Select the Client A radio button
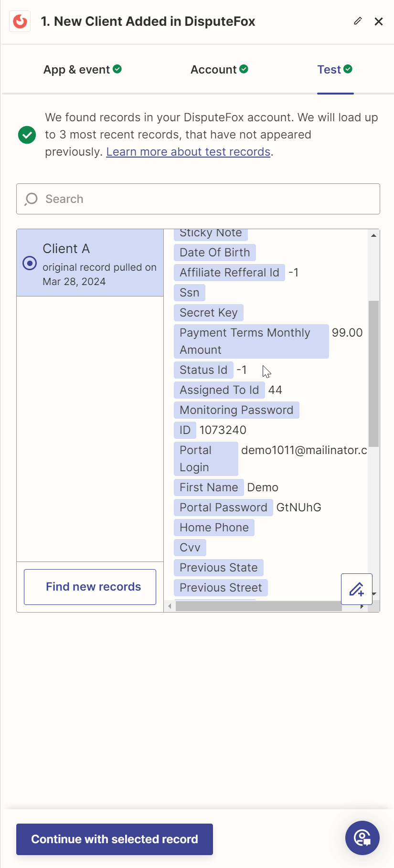The image size is (394, 868). [x=30, y=263]
